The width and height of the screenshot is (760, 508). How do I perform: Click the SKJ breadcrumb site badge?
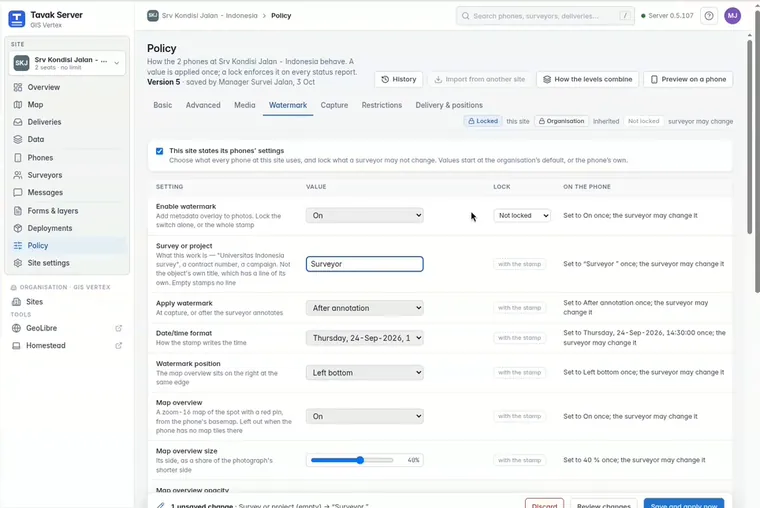(153, 16)
